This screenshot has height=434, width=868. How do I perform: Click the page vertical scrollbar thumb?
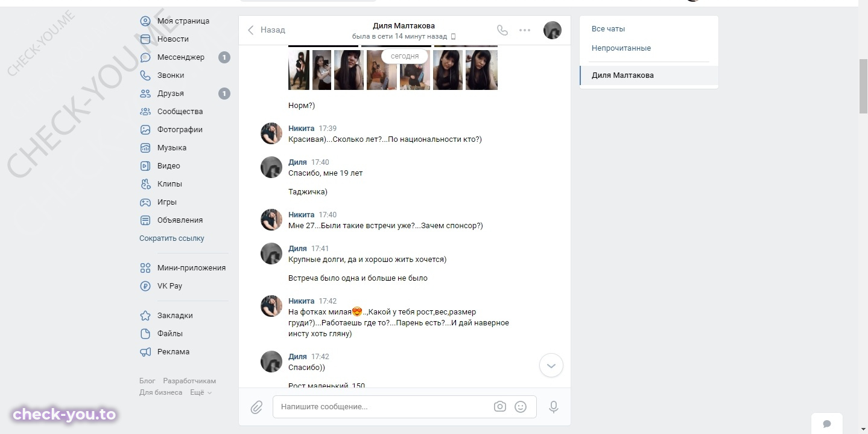pos(863,86)
